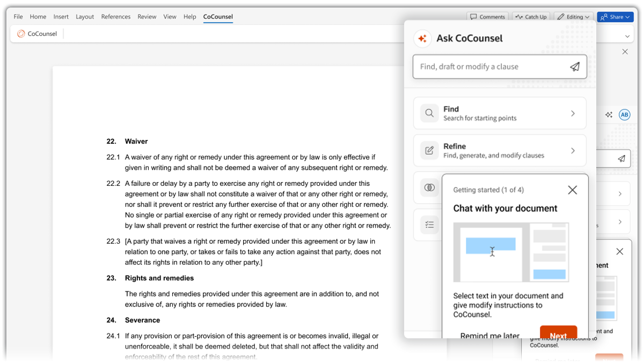Click the AB user avatar icon

click(624, 114)
